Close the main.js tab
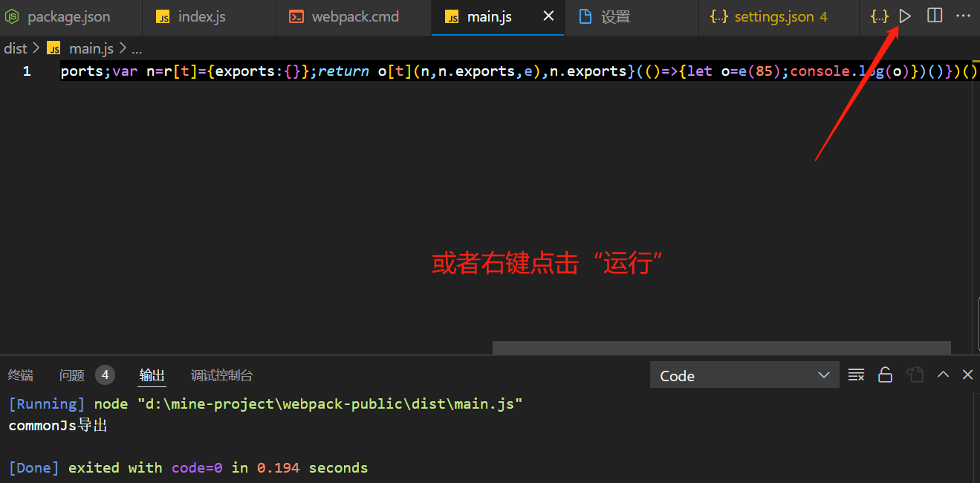The image size is (980, 483). click(548, 16)
